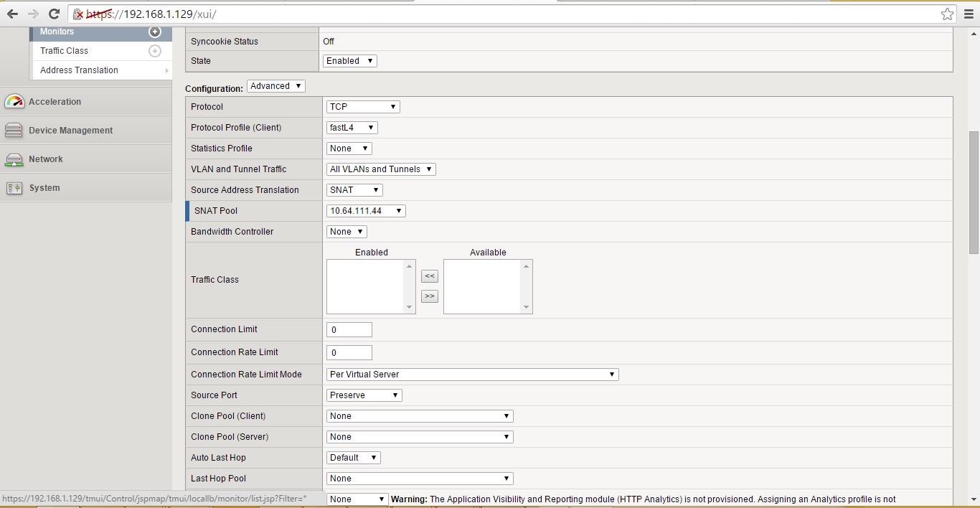Screen dimensions: 980x508
Task: Open the browser hamburger menu
Action: pos(970,14)
